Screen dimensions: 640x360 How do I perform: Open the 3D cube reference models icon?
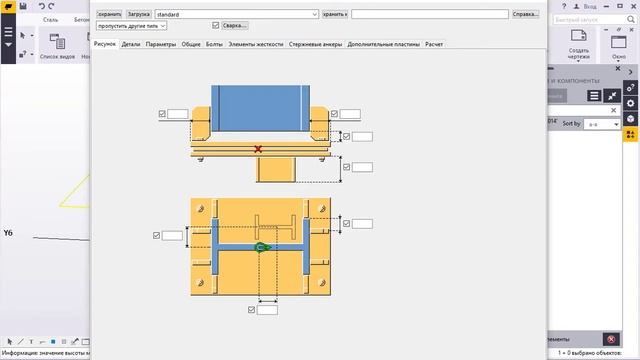[631, 119]
